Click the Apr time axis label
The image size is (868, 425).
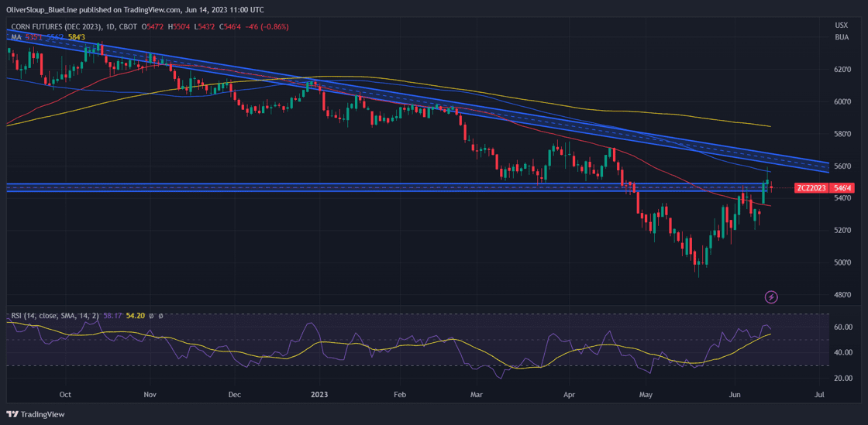coord(569,395)
